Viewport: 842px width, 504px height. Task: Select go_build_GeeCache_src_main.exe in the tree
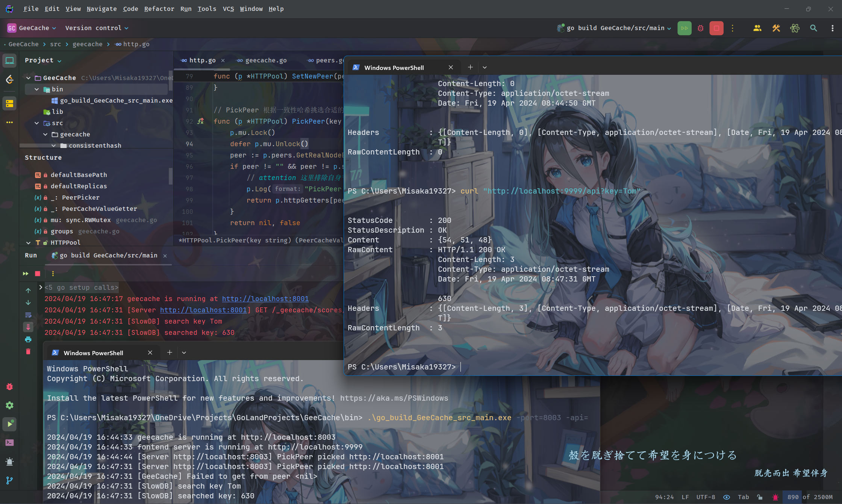coord(112,100)
